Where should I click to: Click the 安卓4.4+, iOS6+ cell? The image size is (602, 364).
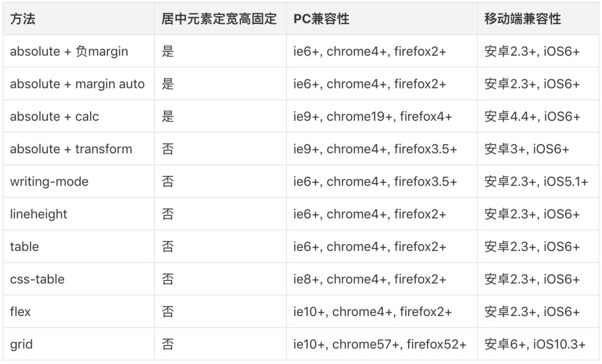coord(538,117)
